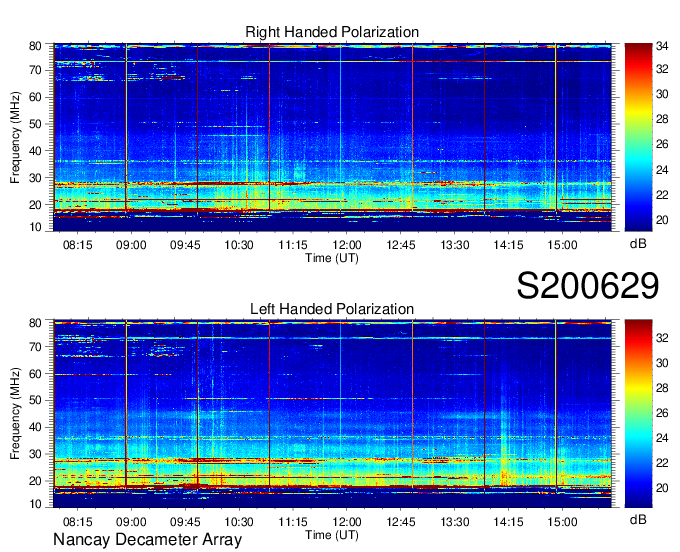Click inside the left-handed polarization spectrogram
The height and width of the screenshot is (552, 680).
[332, 414]
